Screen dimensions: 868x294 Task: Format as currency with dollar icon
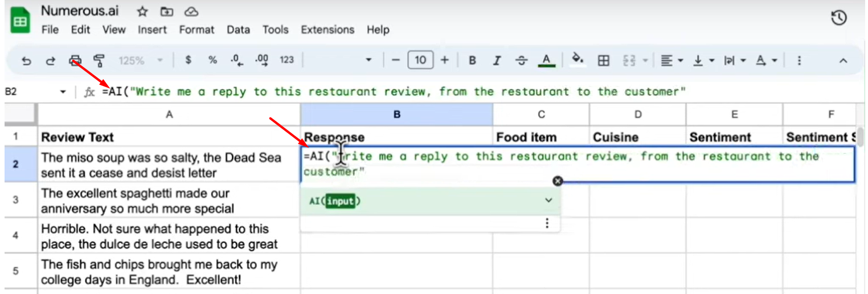(189, 60)
